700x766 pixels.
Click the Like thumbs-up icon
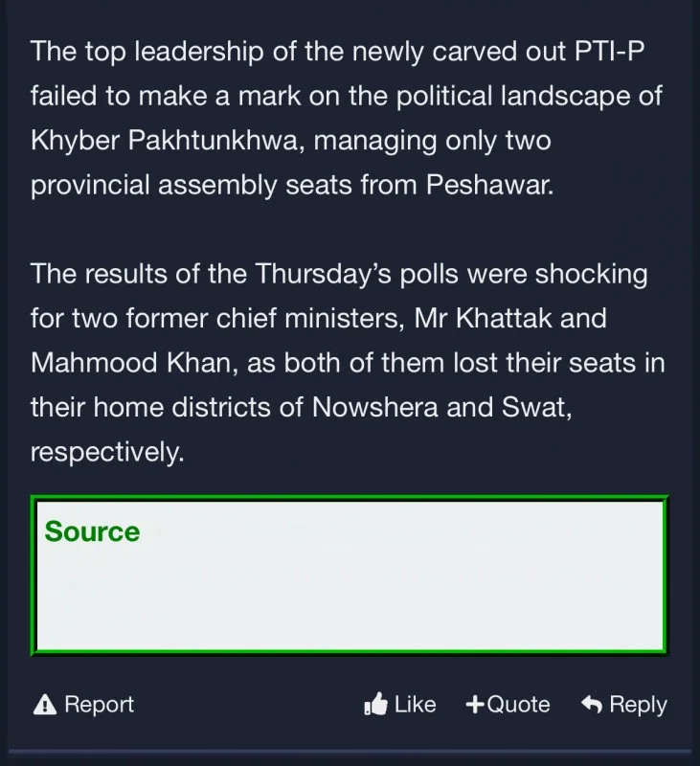click(x=374, y=706)
